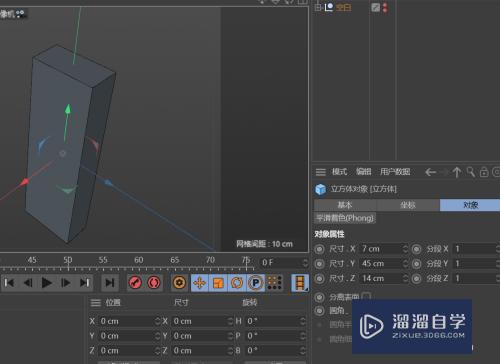This screenshot has height=364, width=500.
Task: Click the keyframe dot beside 尺寸 . Z
Action: (x=319, y=278)
